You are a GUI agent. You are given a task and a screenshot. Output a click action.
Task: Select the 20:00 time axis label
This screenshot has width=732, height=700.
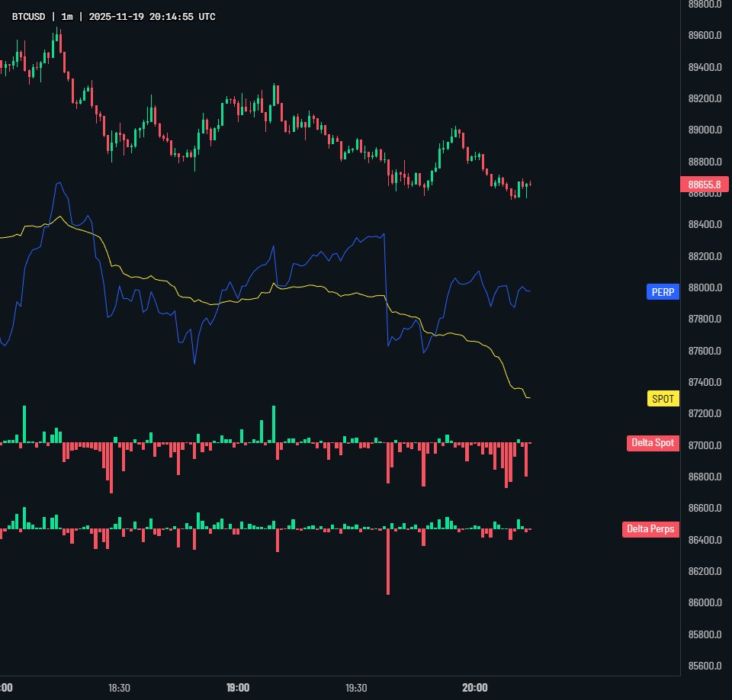pos(477,687)
